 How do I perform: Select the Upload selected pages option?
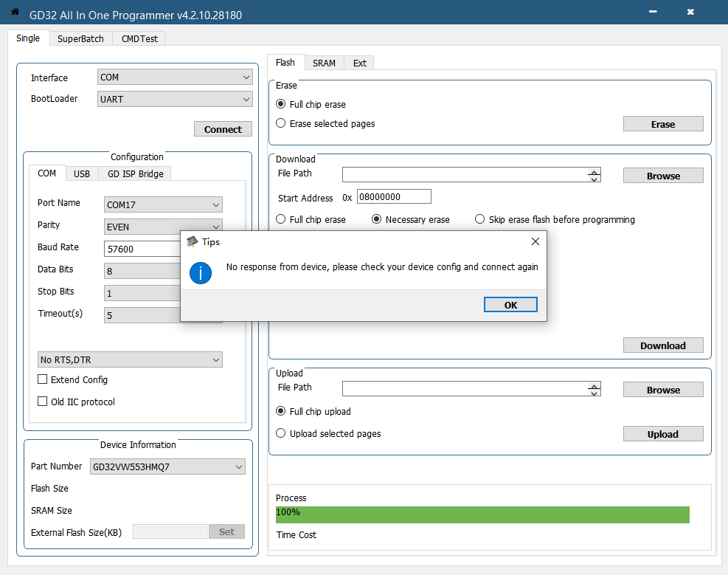pos(280,433)
